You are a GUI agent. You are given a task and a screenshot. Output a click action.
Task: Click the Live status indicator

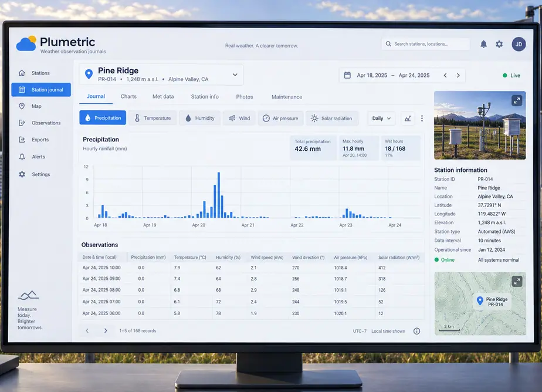511,75
